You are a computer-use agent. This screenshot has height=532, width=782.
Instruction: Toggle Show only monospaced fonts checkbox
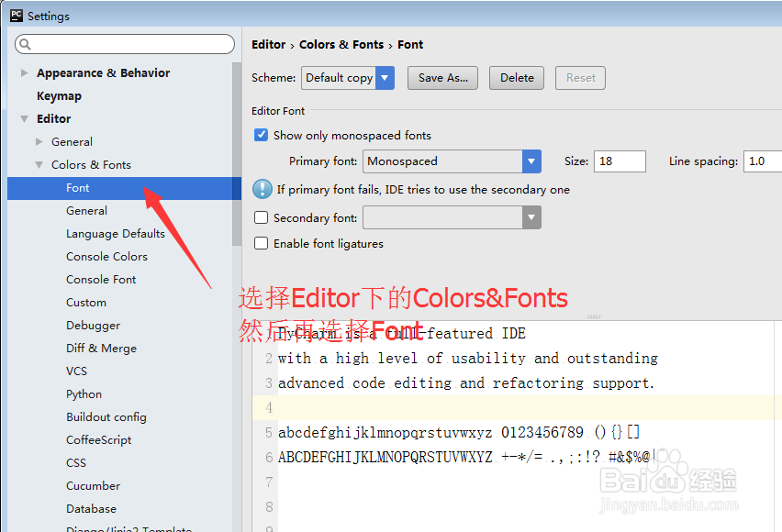click(261, 135)
